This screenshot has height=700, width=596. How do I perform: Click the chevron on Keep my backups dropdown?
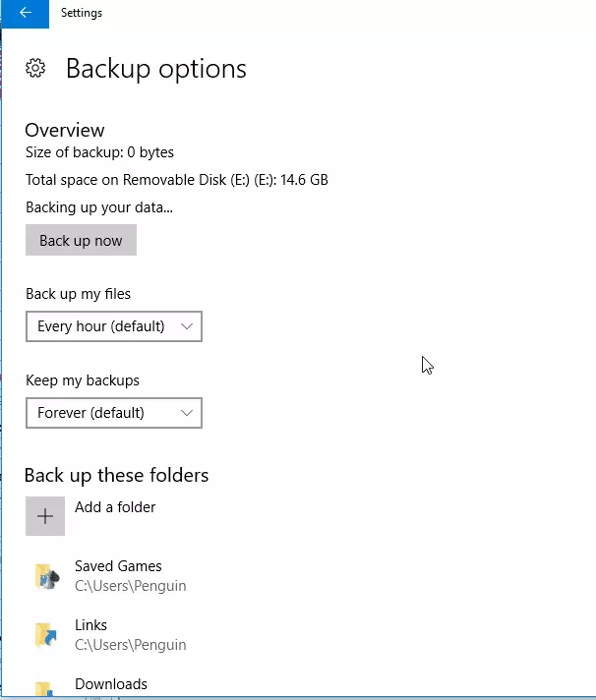[187, 413]
